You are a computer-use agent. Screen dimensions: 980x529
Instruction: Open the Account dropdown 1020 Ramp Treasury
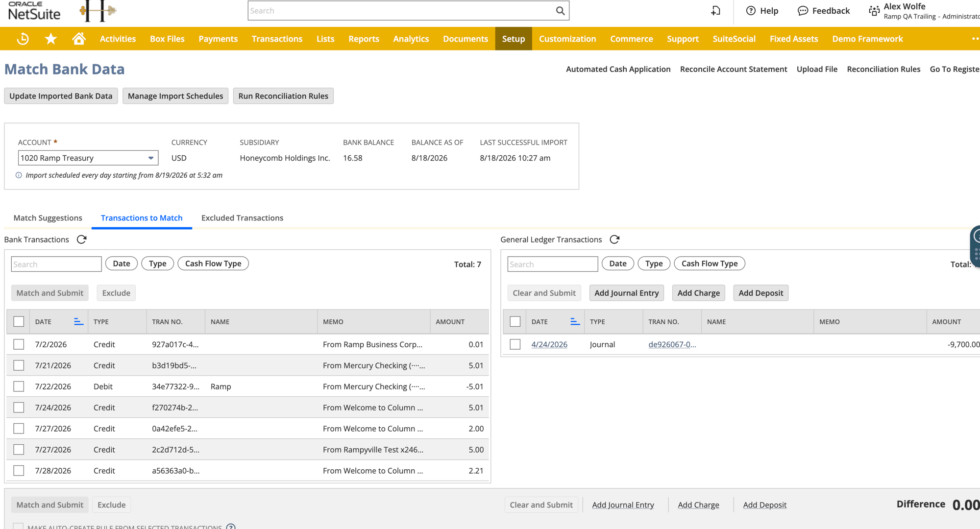[x=88, y=158]
